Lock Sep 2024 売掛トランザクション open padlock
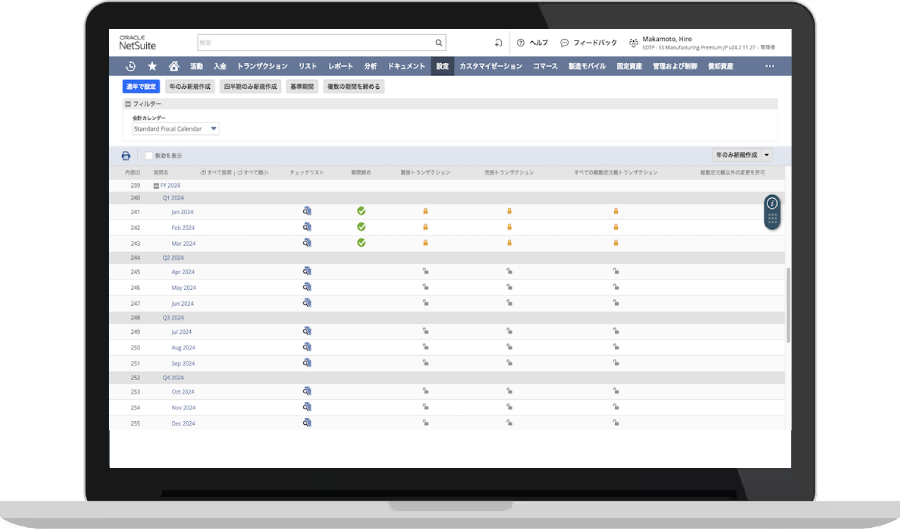This screenshot has height=529, width=900. tap(509, 363)
